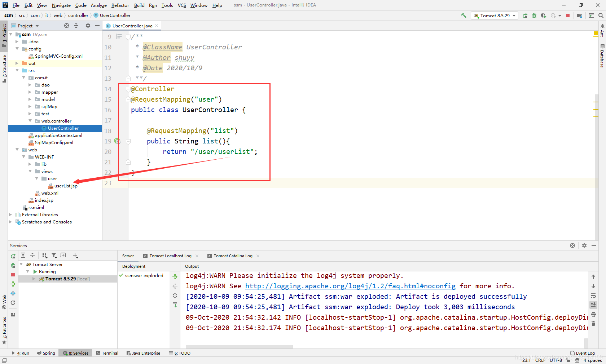The height and width of the screenshot is (364, 606).
Task: Toggle scroll to end in console
Action: 593,305
